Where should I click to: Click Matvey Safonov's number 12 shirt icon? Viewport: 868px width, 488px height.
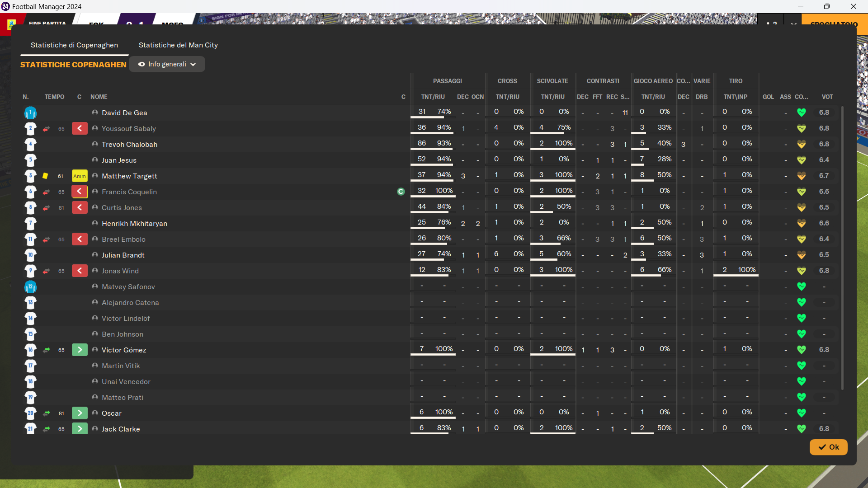pos(30,287)
